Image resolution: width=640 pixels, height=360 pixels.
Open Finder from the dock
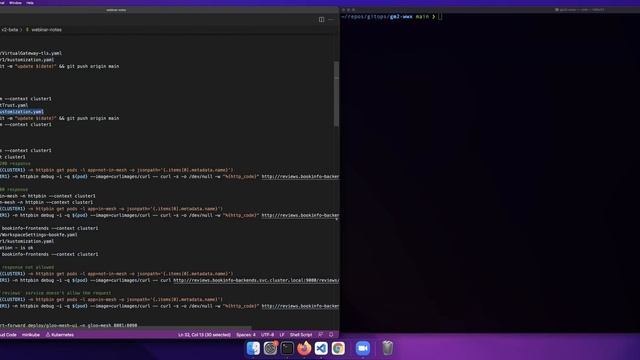click(x=253, y=348)
